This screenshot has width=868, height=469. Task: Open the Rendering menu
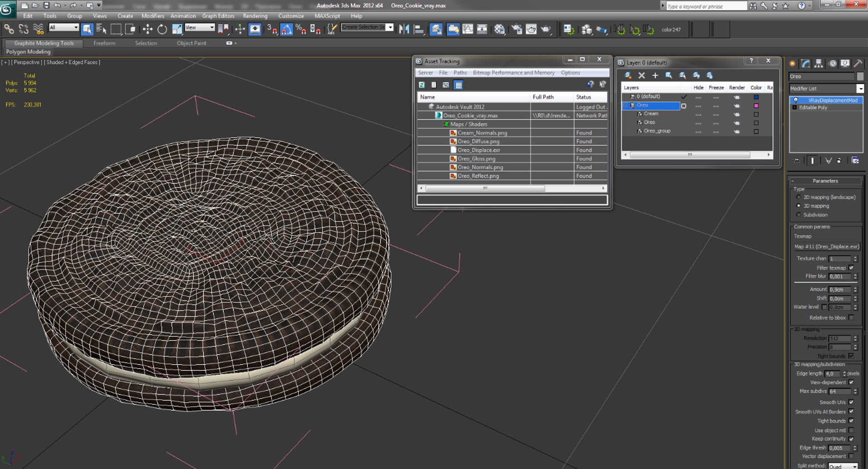pyautogui.click(x=255, y=16)
